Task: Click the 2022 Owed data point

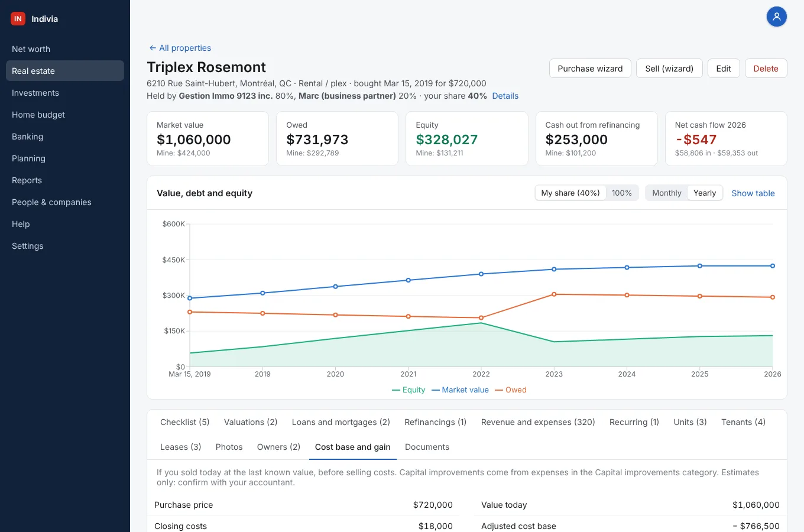Action: (x=481, y=318)
